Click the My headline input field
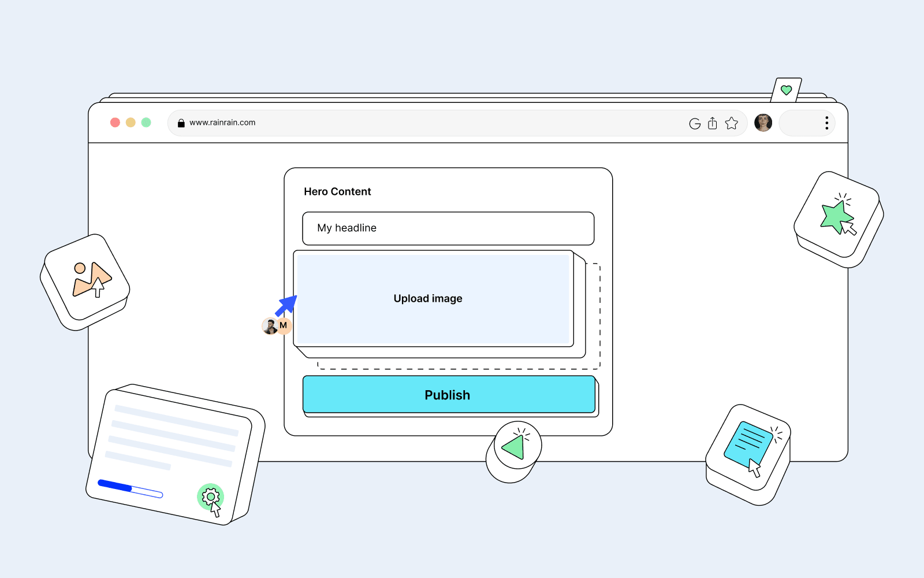This screenshot has width=924, height=578. click(448, 228)
